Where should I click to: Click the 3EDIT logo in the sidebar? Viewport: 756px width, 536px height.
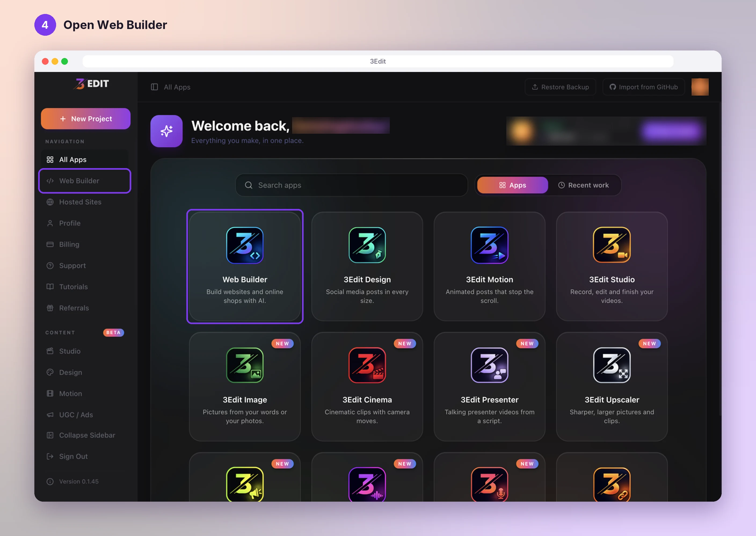pyautogui.click(x=91, y=84)
